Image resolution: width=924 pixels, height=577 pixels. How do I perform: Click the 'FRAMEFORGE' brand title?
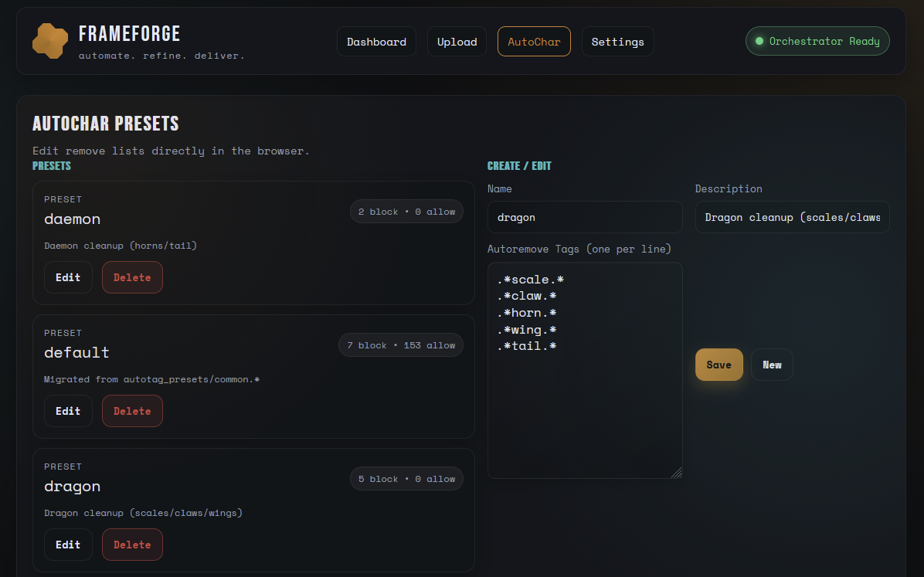[x=130, y=34]
